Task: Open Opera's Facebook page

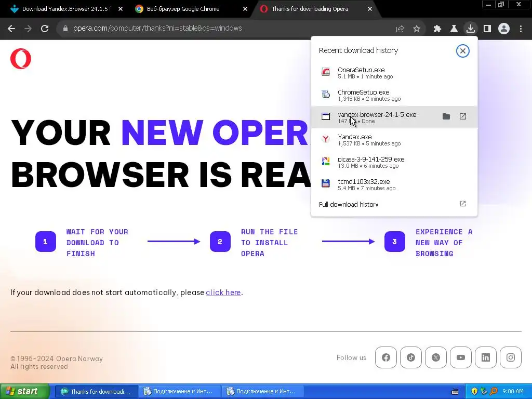Action: click(x=386, y=357)
